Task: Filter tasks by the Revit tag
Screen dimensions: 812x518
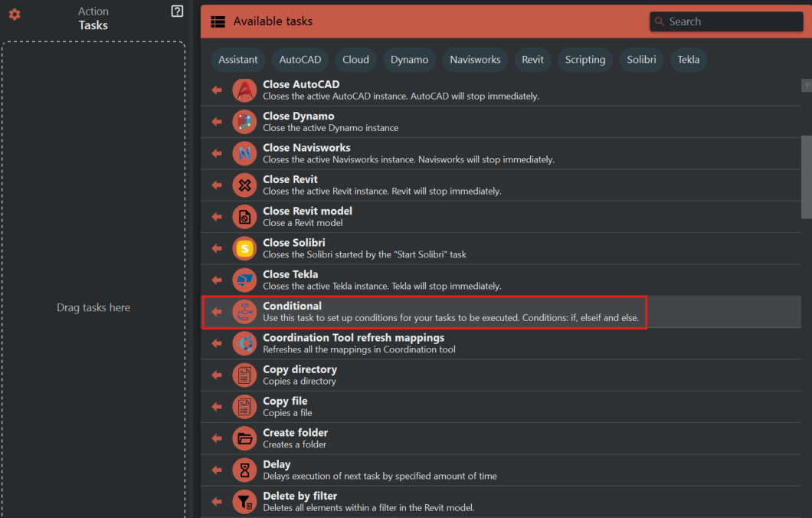Action: (532, 60)
